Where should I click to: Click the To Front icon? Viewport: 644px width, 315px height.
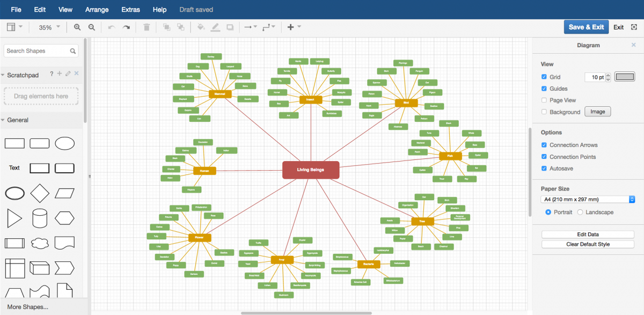166,27
